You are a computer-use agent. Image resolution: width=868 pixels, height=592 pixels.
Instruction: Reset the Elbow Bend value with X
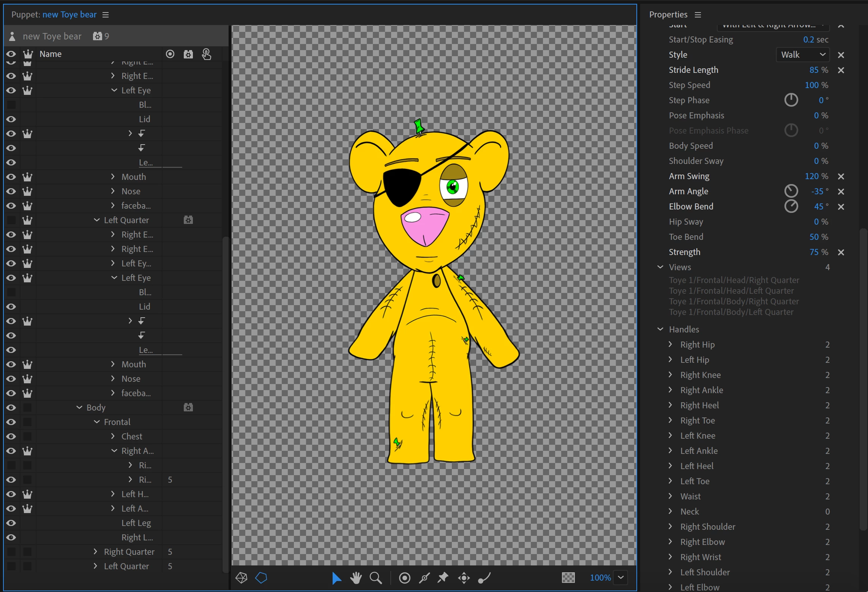click(841, 207)
